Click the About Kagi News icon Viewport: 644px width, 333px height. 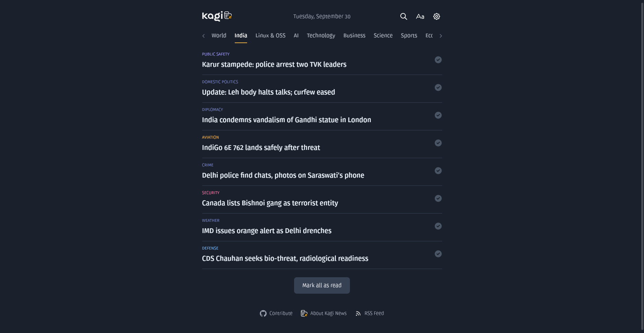point(304,313)
